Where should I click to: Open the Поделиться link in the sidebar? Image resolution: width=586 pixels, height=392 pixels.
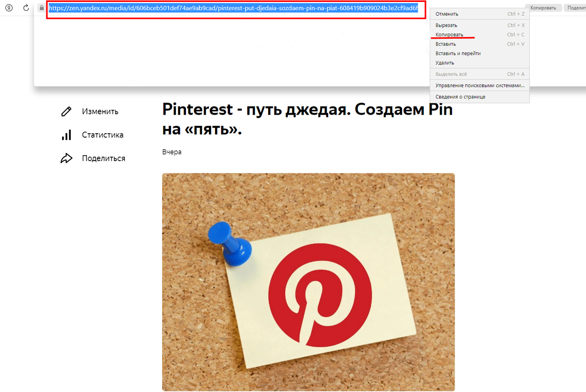pyautogui.click(x=104, y=158)
